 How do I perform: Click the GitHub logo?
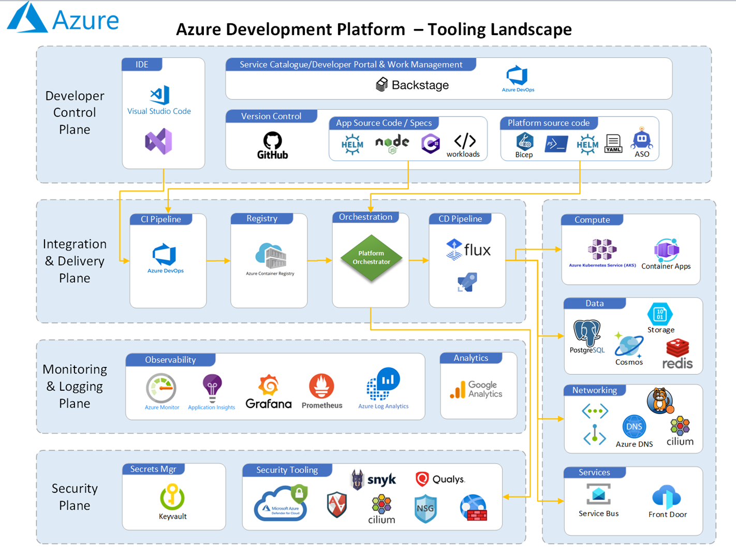pos(272,145)
